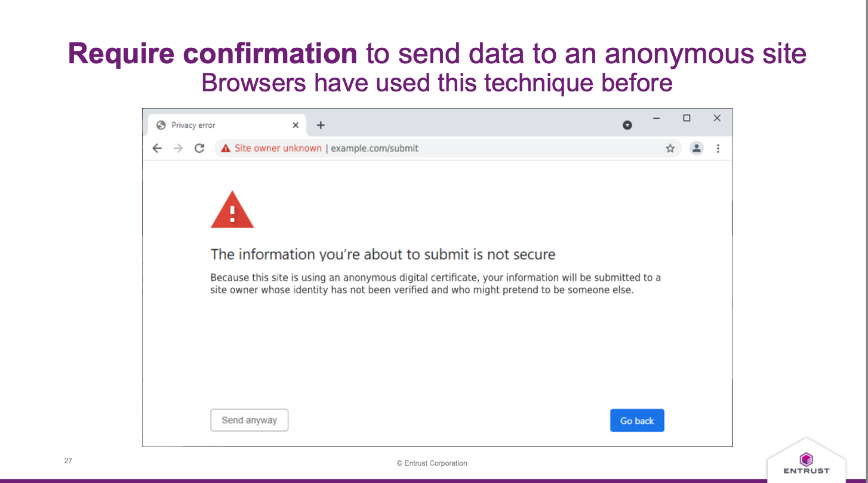This screenshot has height=483, width=868.
Task: Click the Send anyway button
Action: pyautogui.click(x=249, y=420)
